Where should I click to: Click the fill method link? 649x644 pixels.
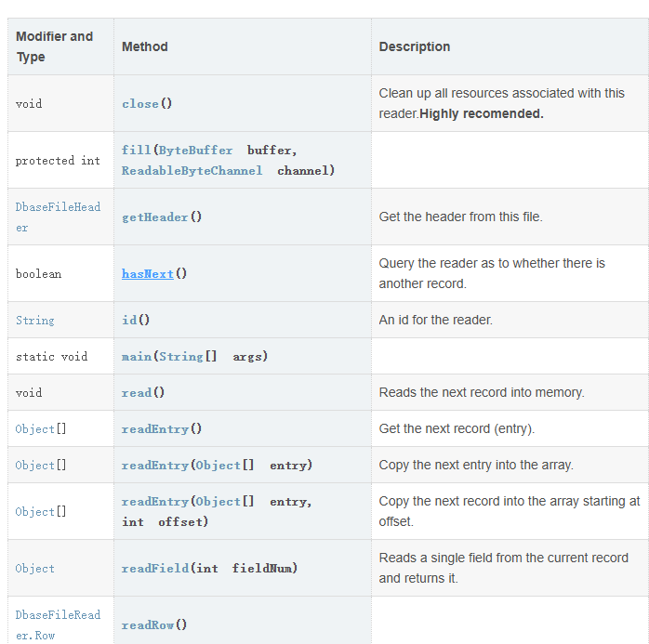[x=136, y=150]
